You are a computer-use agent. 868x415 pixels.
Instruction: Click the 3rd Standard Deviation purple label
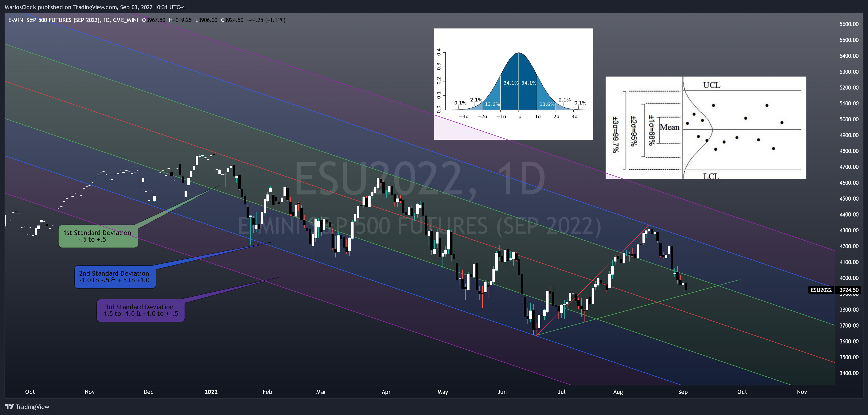(141, 310)
